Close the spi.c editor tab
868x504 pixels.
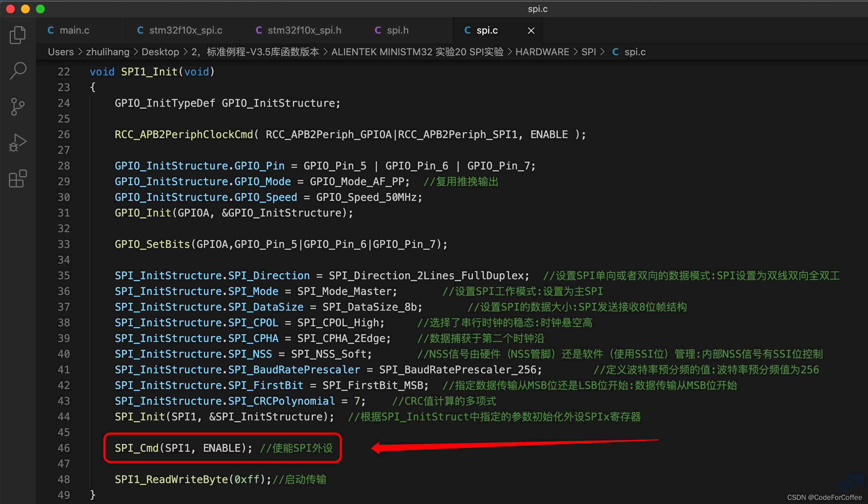pyautogui.click(x=531, y=31)
